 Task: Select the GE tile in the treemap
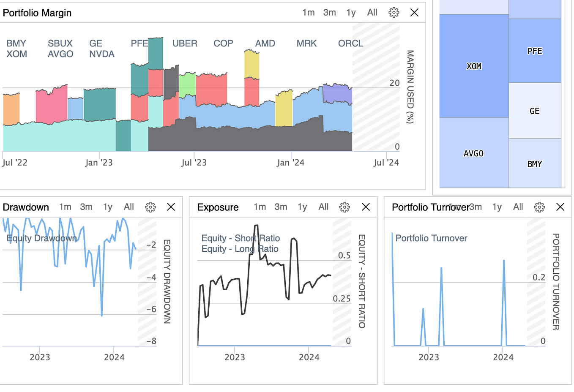(x=535, y=111)
